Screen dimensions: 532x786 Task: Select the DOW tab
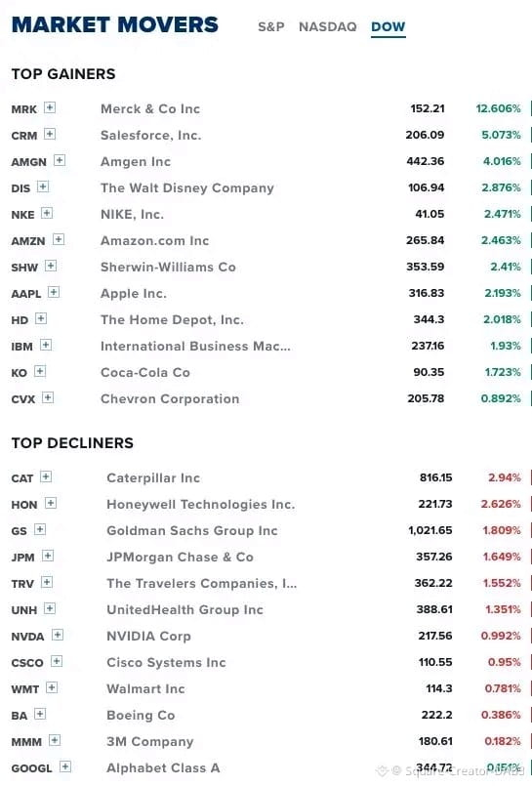[x=389, y=26]
